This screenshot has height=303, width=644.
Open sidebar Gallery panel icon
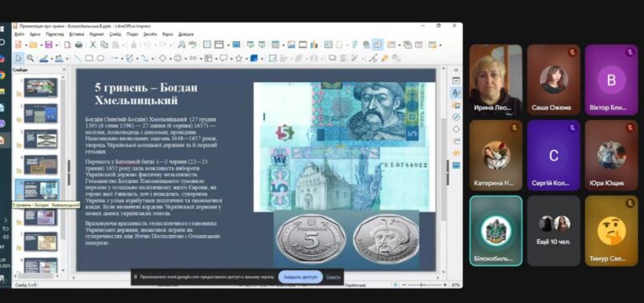(x=456, y=105)
